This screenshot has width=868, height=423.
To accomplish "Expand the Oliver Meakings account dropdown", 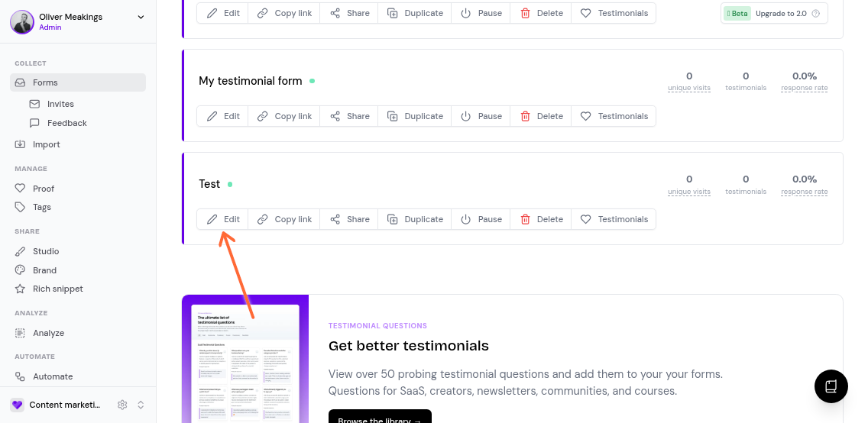I will point(141,18).
